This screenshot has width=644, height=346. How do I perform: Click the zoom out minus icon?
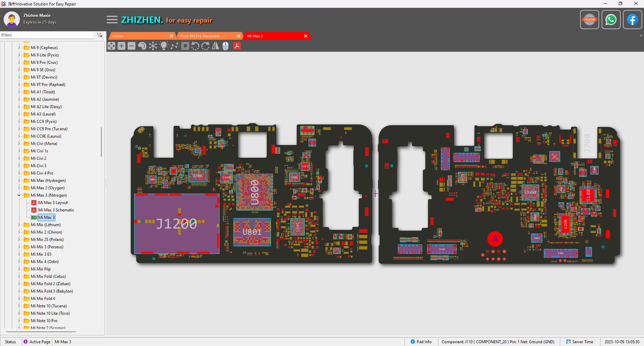[131, 46]
